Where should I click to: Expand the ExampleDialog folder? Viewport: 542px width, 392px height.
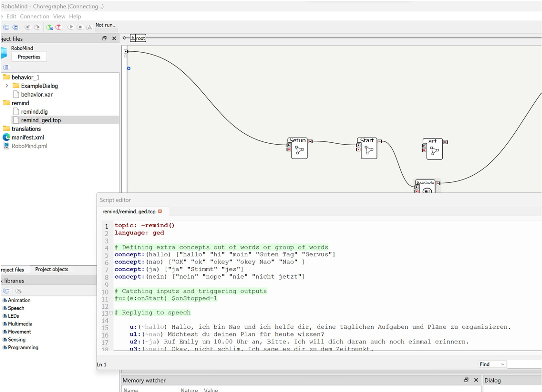coord(7,86)
